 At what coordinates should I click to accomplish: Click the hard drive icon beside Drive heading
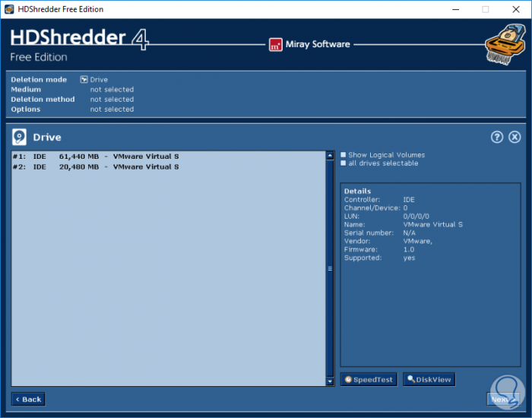[19, 137]
